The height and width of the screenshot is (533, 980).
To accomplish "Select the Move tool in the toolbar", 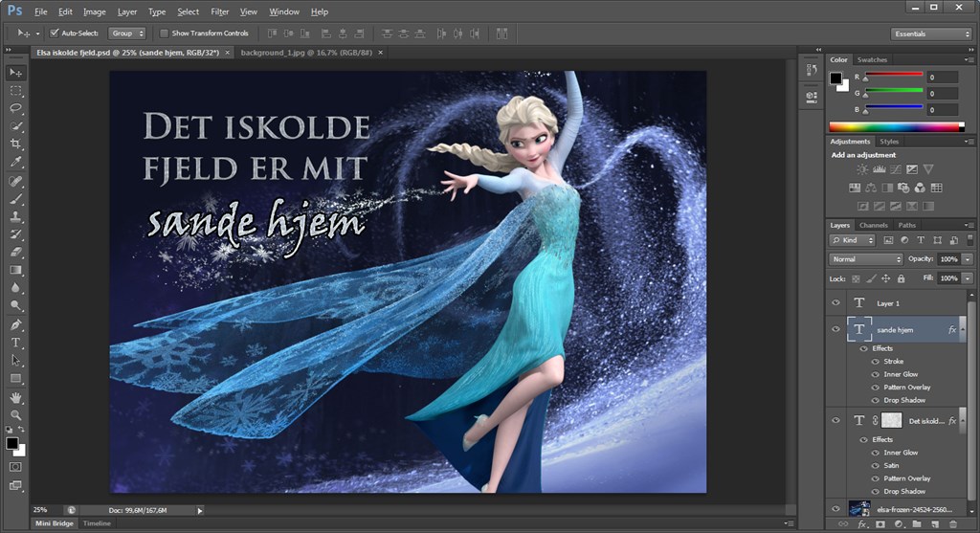I will tap(15, 73).
